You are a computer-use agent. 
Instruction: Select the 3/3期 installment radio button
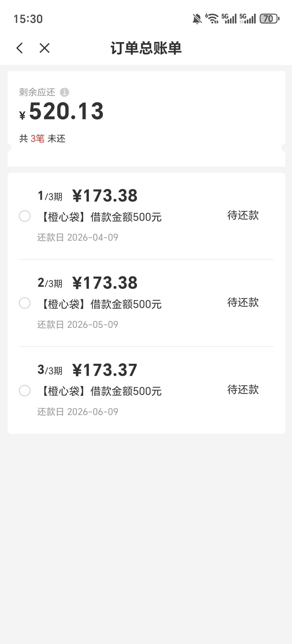coord(25,390)
